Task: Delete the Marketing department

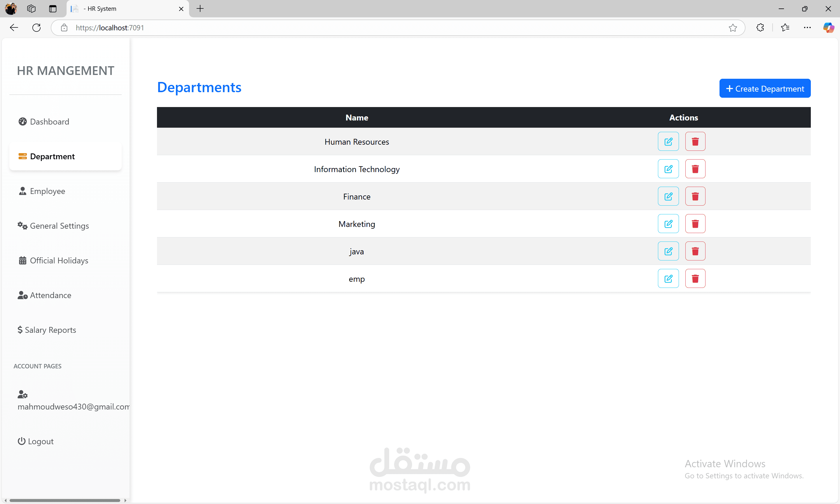Action: click(695, 223)
